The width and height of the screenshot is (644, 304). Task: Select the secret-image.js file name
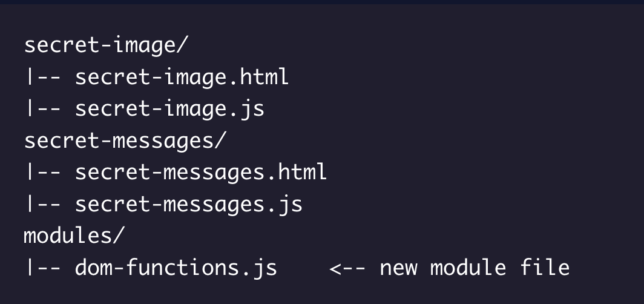pyautogui.click(x=169, y=109)
